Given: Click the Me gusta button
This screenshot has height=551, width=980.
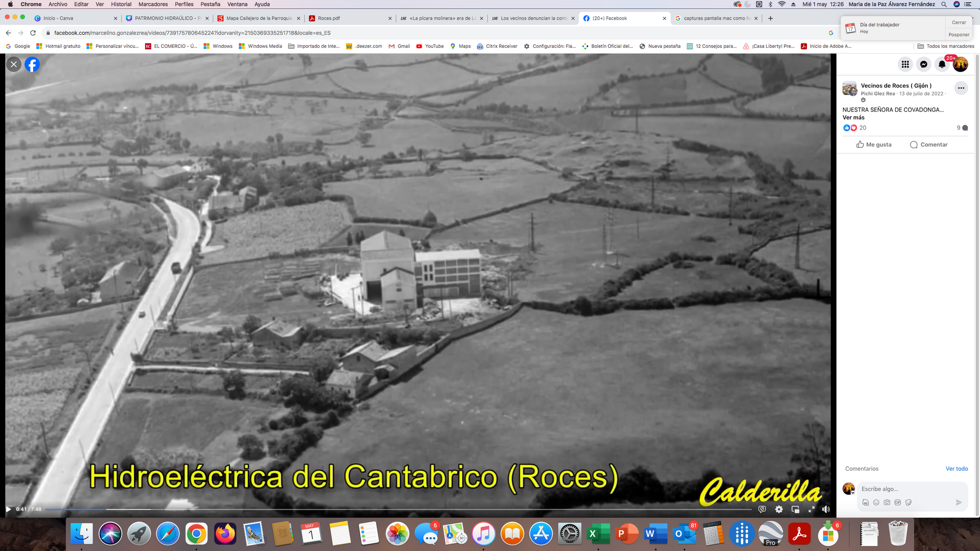Looking at the screenshot, I should 874,144.
